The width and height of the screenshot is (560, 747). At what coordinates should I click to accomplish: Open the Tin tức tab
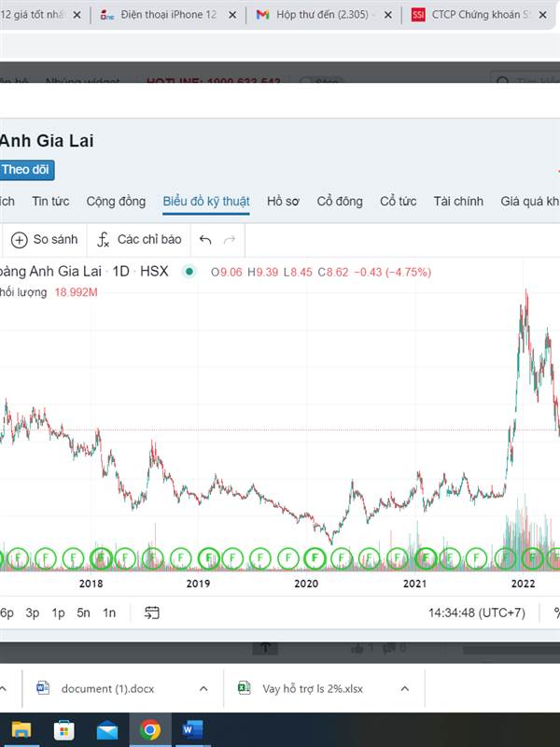[50, 202]
